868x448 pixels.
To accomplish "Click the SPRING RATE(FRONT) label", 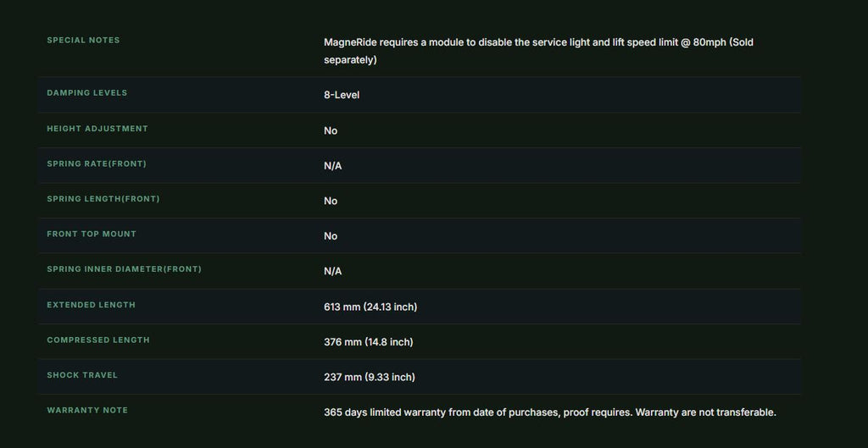I will 97,163.
